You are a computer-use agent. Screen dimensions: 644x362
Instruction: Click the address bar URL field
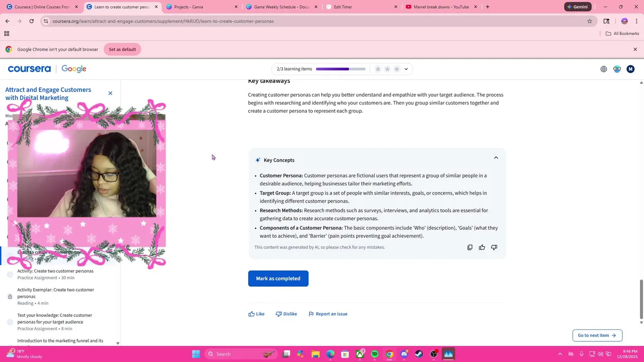coord(317,21)
